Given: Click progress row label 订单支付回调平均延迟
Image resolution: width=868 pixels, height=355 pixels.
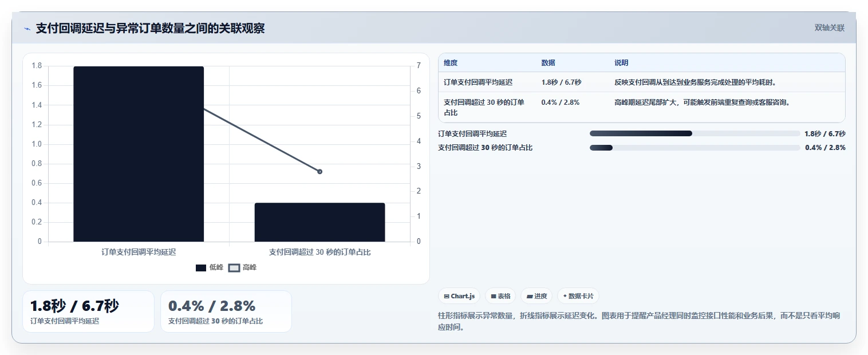Looking at the screenshot, I should (x=472, y=134).
